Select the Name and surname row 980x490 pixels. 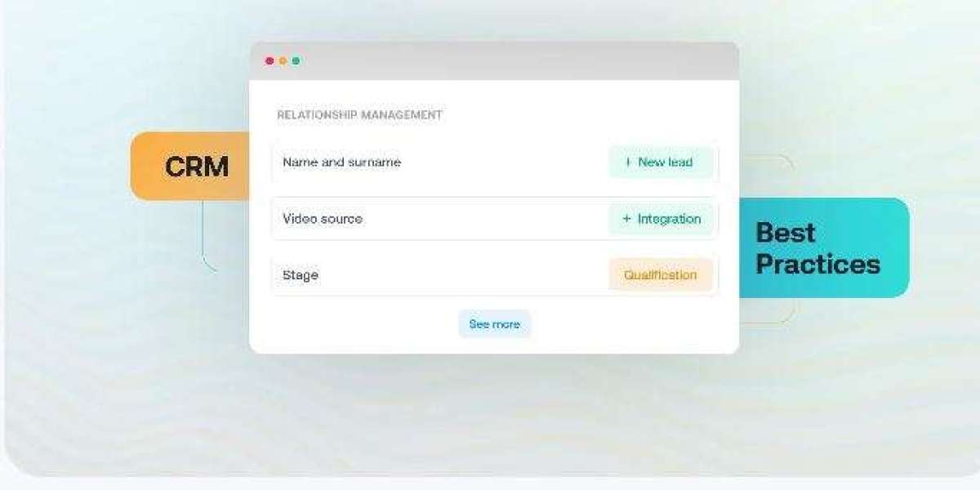point(495,162)
